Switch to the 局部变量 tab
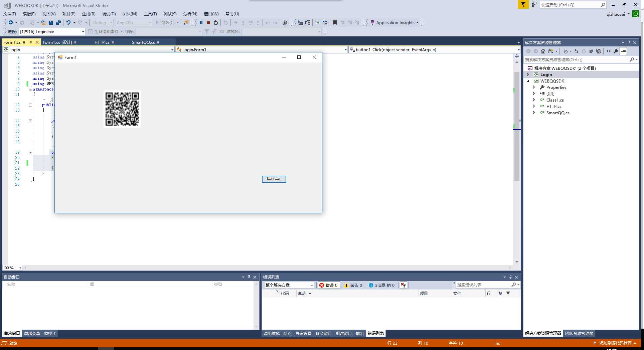644x350 pixels. [x=32, y=334]
